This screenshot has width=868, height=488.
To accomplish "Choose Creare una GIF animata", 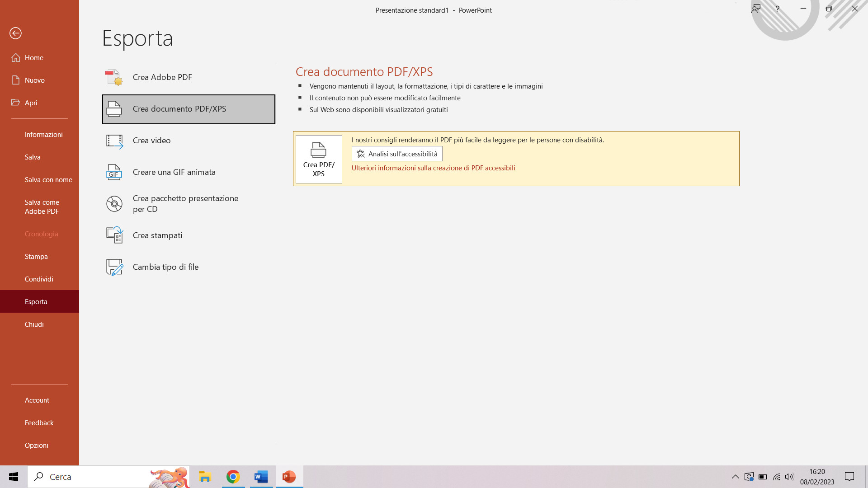I will coord(174,172).
